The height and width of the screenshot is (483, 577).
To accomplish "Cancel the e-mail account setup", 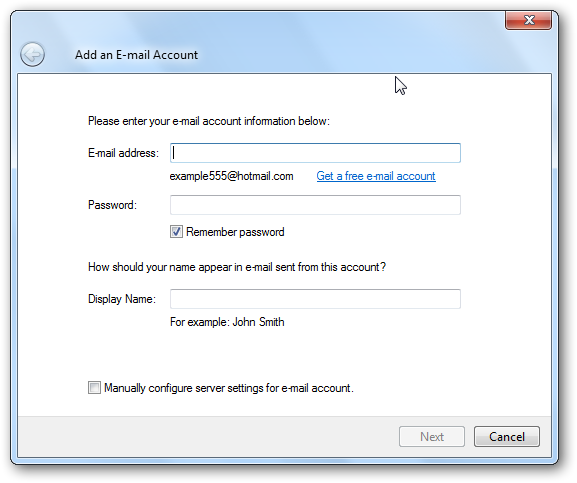I will [507, 437].
